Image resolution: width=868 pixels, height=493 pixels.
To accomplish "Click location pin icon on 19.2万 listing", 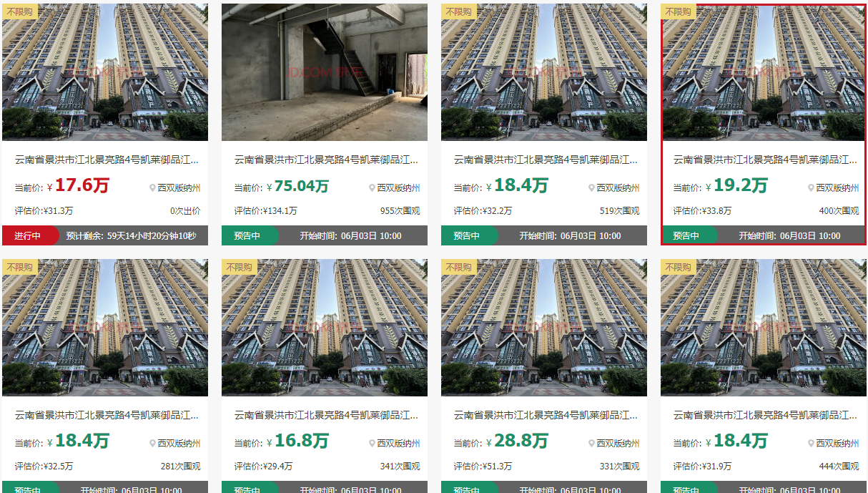I will (811, 188).
